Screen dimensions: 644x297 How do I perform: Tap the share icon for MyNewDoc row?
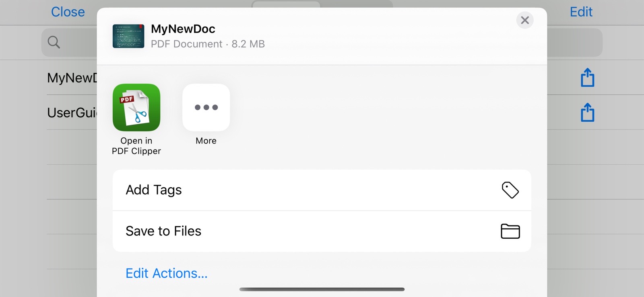click(x=587, y=78)
